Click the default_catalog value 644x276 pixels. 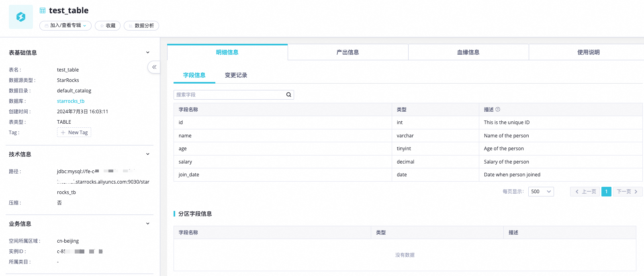[74, 91]
